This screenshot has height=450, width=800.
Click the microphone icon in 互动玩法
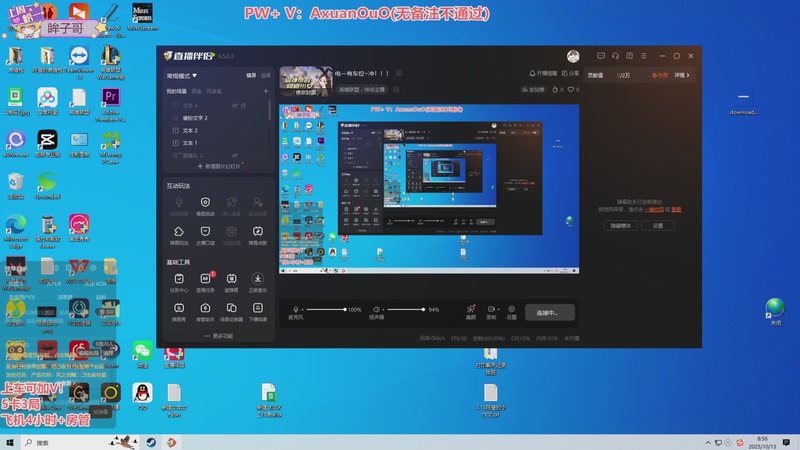coord(179,202)
